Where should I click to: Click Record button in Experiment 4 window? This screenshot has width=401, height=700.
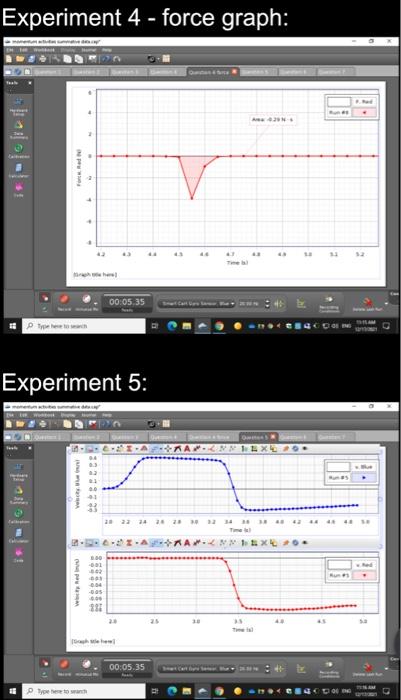pyautogui.click(x=64, y=302)
